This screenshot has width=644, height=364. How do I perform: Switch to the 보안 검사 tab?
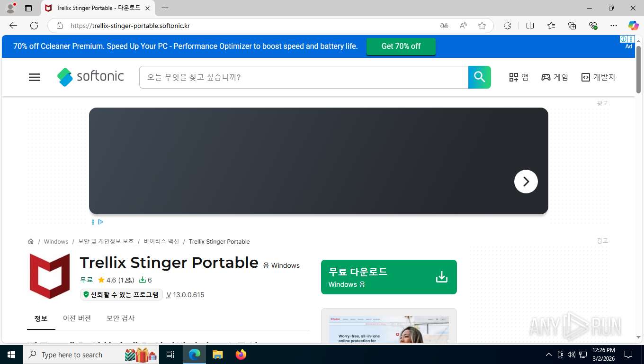pos(120,318)
